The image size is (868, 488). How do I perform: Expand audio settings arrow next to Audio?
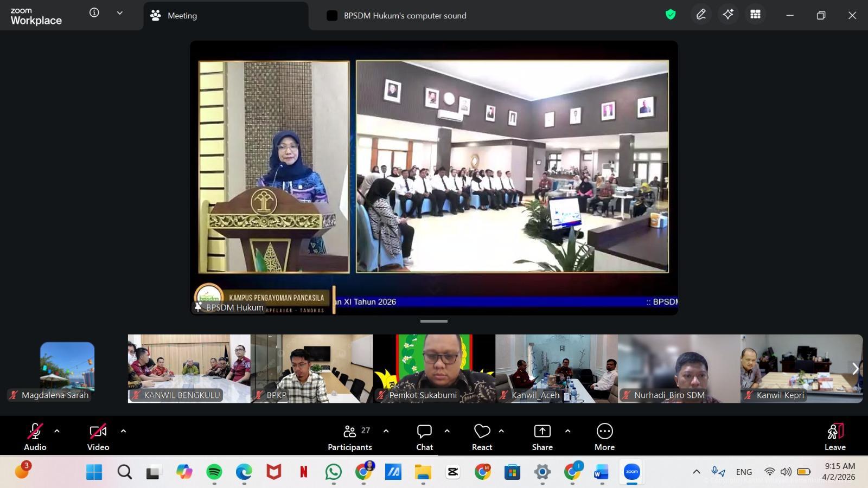(x=57, y=431)
